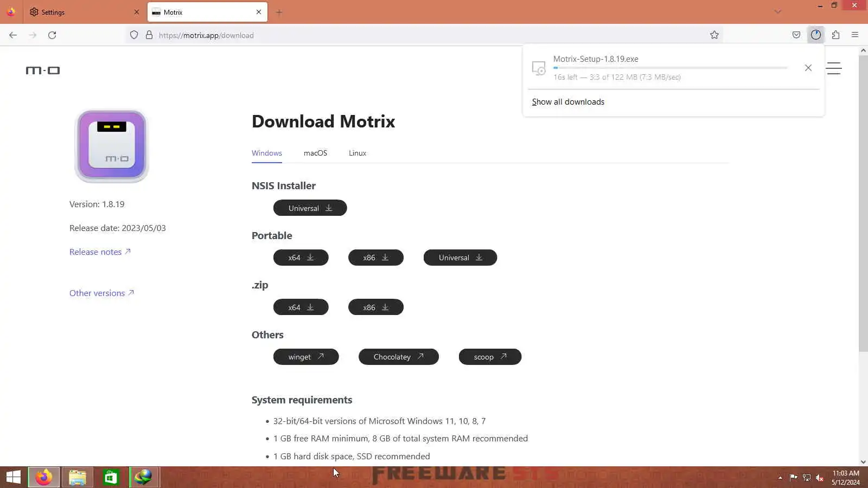
Task: Reload the Motrix download page
Action: [x=52, y=35]
